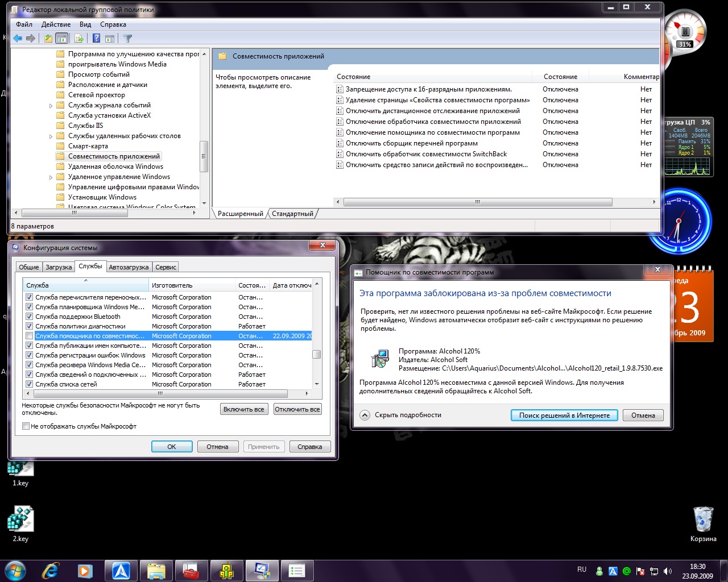
Task: Expand the Служба журнала событий tree node
Action: coord(51,106)
